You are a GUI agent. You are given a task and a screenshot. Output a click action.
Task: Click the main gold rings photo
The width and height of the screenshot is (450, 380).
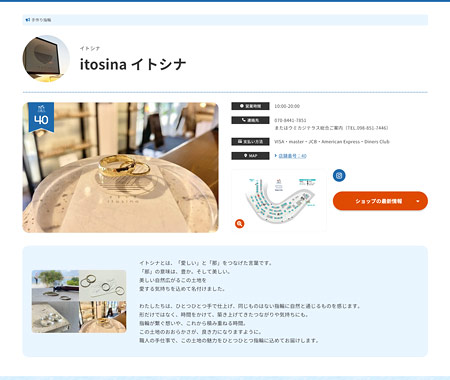pos(120,167)
